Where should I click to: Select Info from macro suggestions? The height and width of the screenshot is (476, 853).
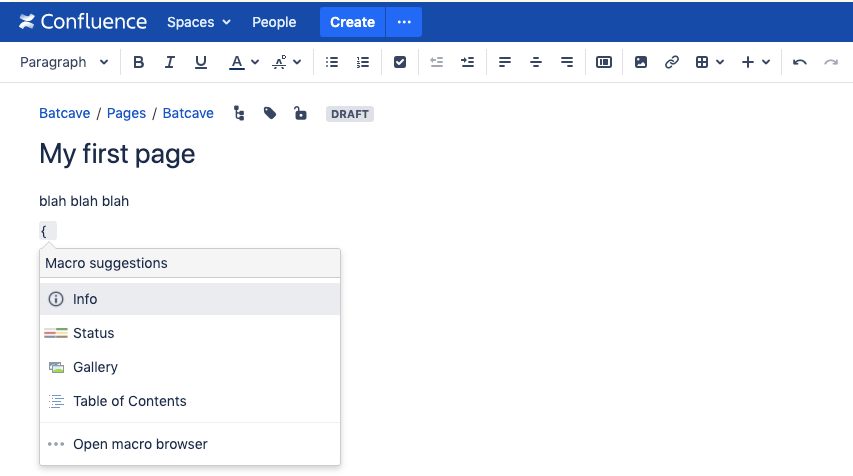[85, 299]
